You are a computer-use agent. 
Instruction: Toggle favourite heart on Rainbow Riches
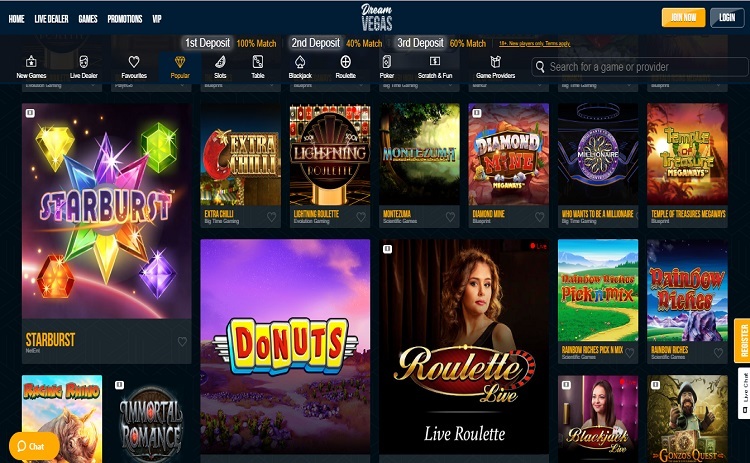click(x=718, y=353)
